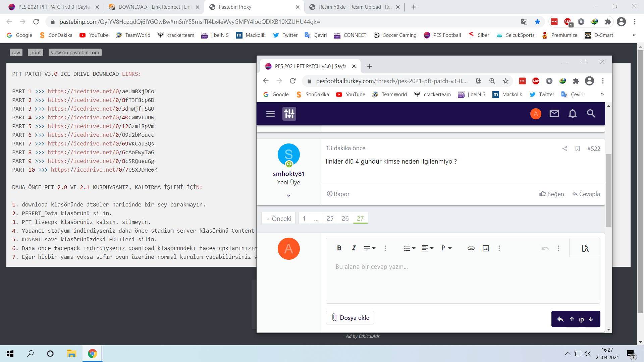Open forum search magnifier icon
The image size is (644, 362).
coord(591,114)
